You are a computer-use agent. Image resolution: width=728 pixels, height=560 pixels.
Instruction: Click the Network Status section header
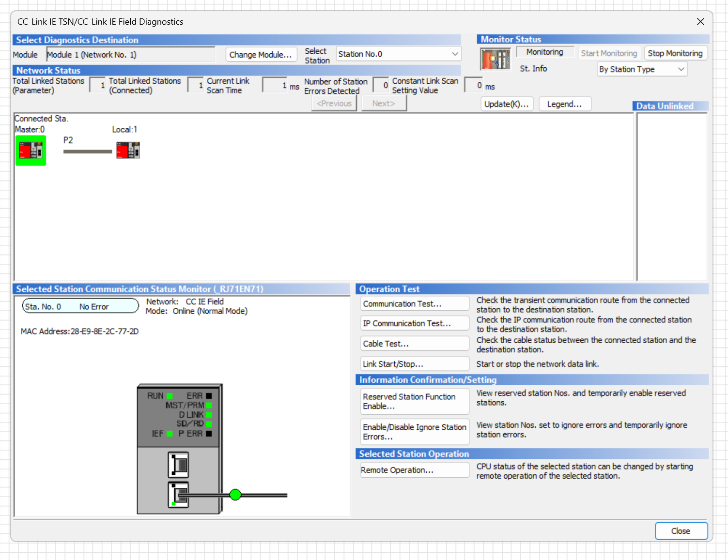pos(236,70)
